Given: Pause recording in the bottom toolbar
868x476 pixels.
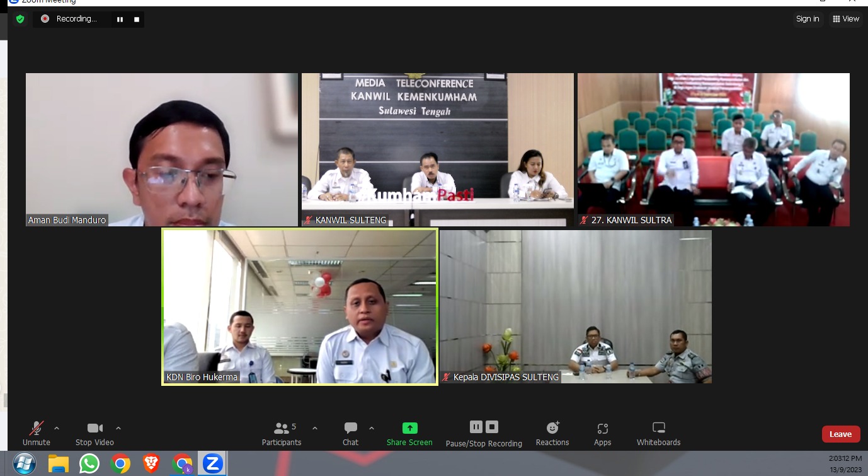Looking at the screenshot, I should [x=476, y=427].
